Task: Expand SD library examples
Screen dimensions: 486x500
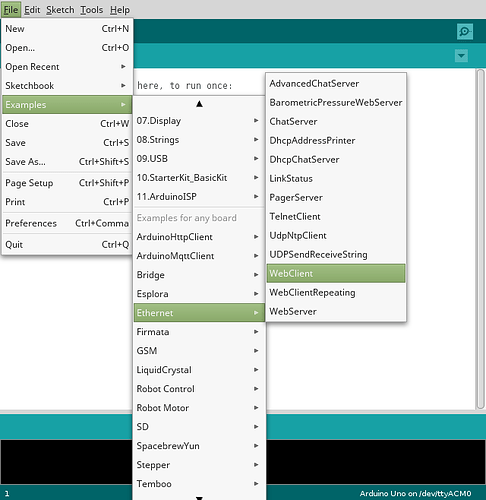Action: [199, 427]
